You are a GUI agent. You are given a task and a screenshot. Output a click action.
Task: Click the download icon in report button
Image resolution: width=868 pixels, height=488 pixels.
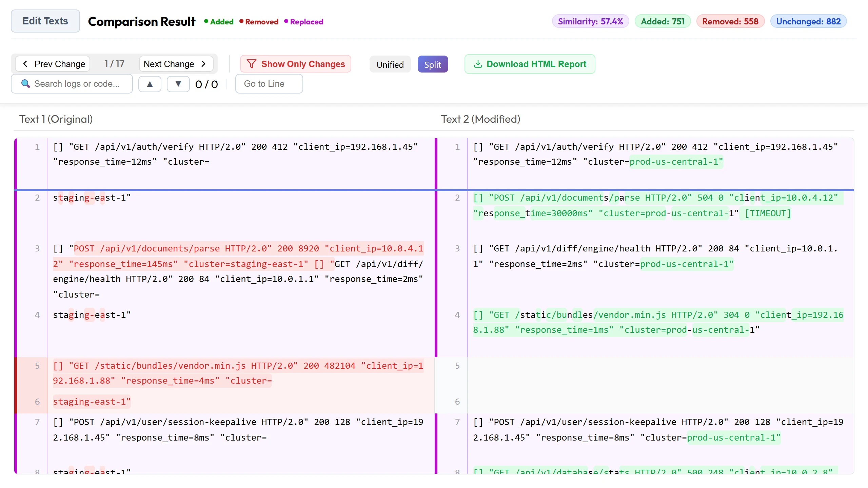pyautogui.click(x=478, y=64)
